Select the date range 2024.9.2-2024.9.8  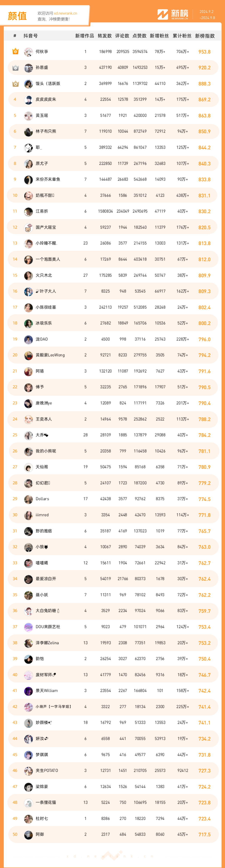click(206, 15)
